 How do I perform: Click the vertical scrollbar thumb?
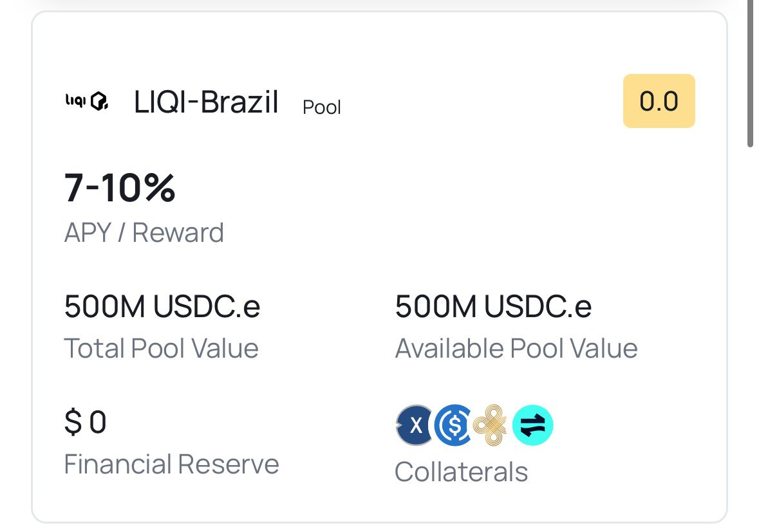tap(750, 73)
